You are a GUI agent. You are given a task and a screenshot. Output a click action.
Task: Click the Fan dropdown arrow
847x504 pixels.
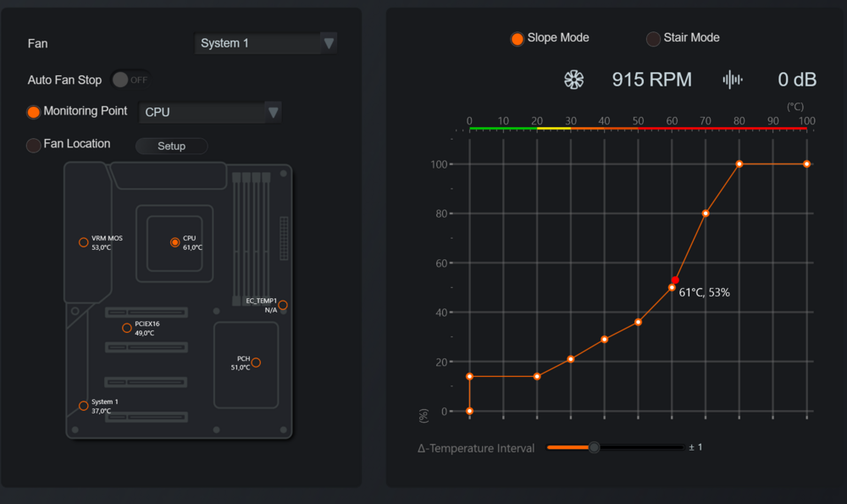click(x=329, y=43)
